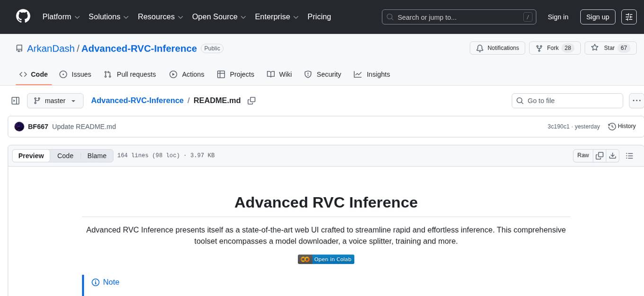Open the notebook in Colab
Image resolution: width=644 pixels, height=296 pixels.
coord(326,259)
